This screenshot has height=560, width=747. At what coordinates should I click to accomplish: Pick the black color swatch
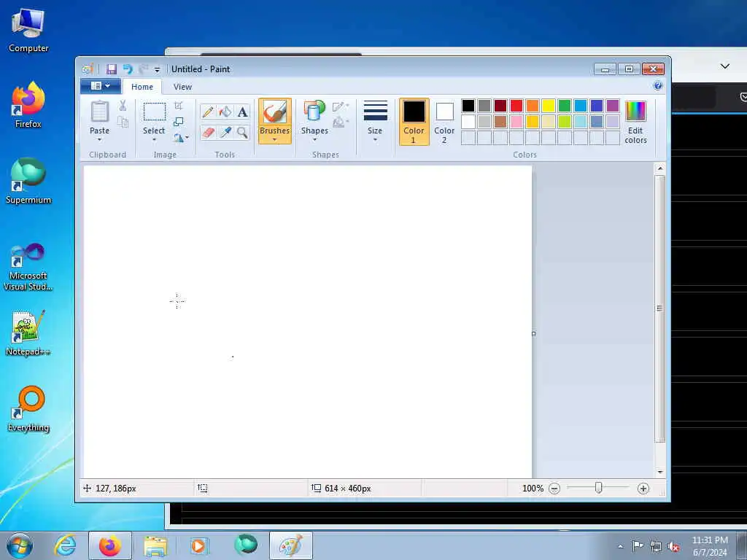pyautogui.click(x=468, y=106)
